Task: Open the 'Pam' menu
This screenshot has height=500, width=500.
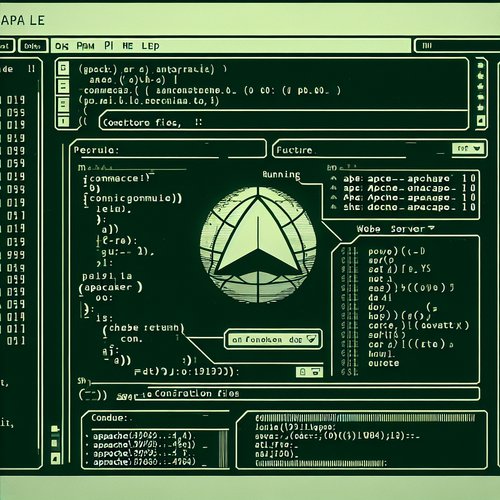Action: (x=85, y=46)
